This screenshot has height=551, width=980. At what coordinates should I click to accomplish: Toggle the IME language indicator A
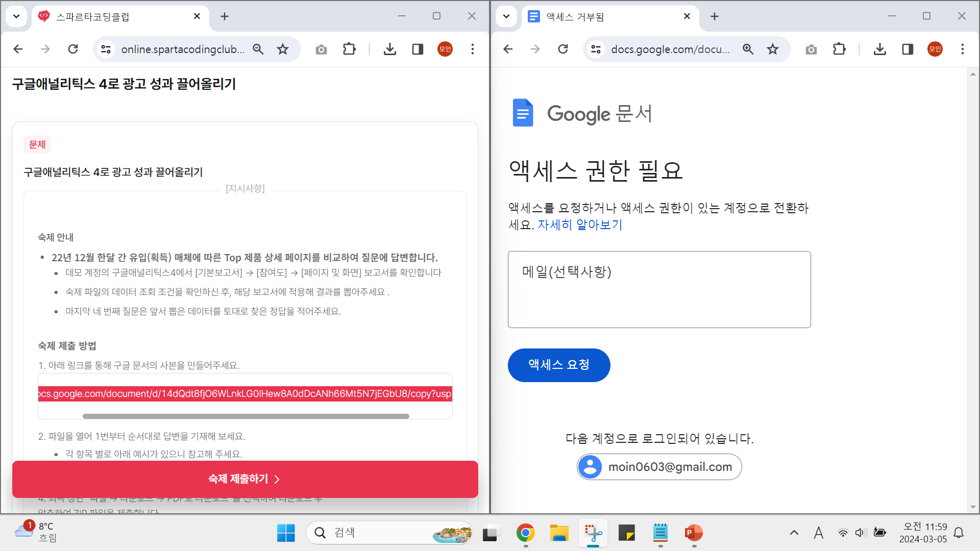click(x=819, y=533)
